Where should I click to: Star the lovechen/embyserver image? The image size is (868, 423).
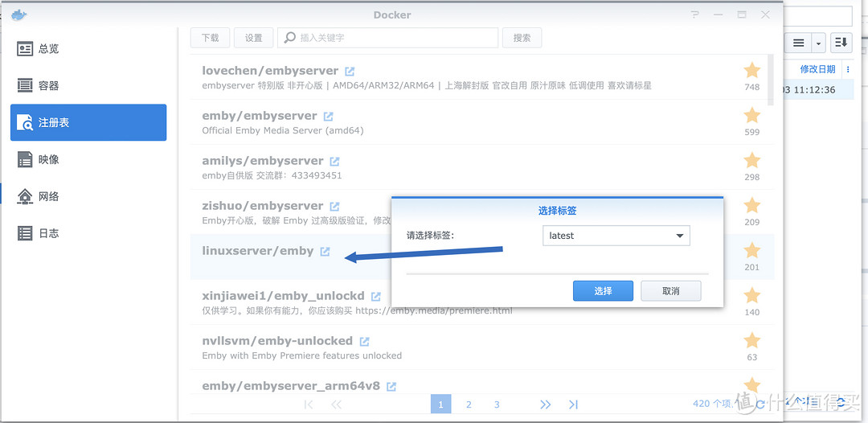(x=751, y=70)
